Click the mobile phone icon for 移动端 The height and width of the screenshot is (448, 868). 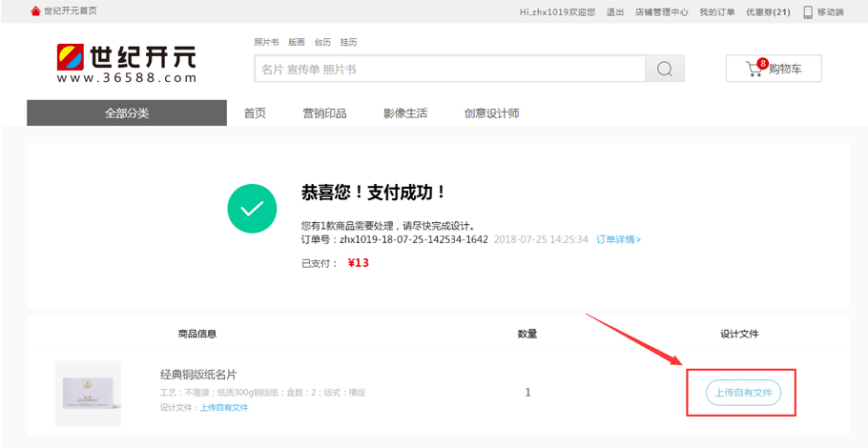pos(808,12)
